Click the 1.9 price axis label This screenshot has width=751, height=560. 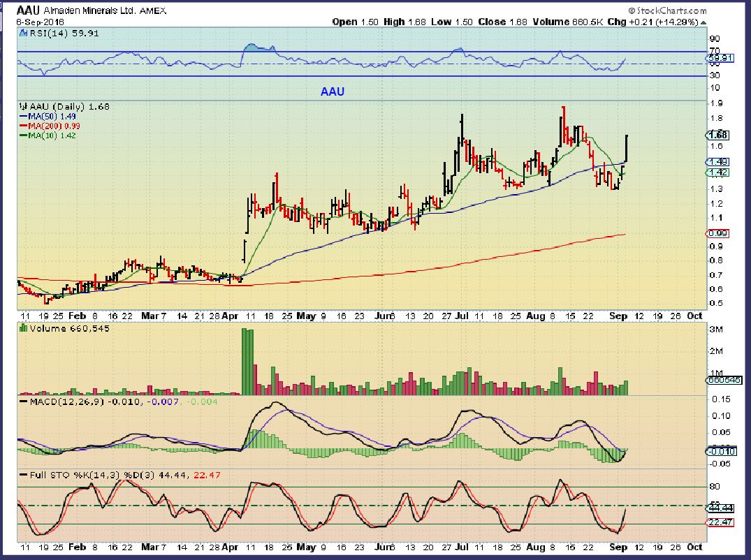pos(717,103)
